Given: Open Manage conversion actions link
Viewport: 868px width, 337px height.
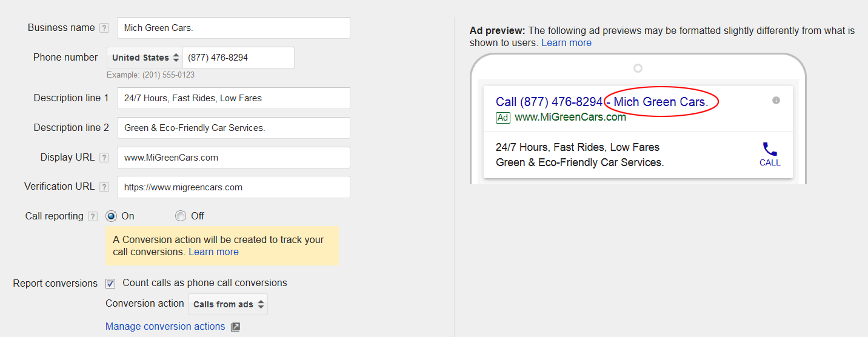Looking at the screenshot, I should 165,327.
